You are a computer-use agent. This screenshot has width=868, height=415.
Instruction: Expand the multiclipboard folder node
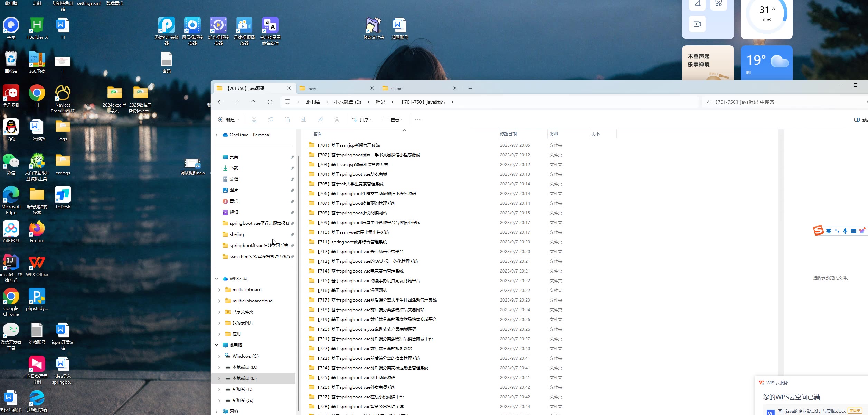coord(219,290)
